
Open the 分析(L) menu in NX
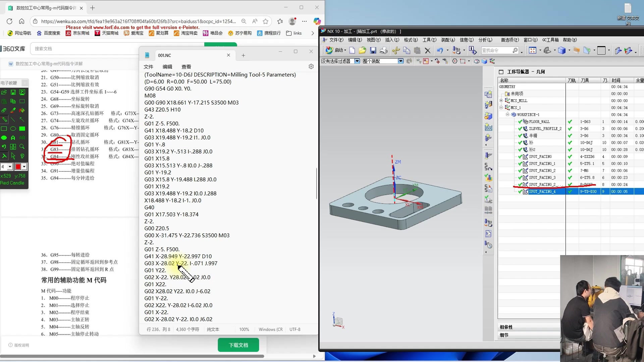pos(485,40)
